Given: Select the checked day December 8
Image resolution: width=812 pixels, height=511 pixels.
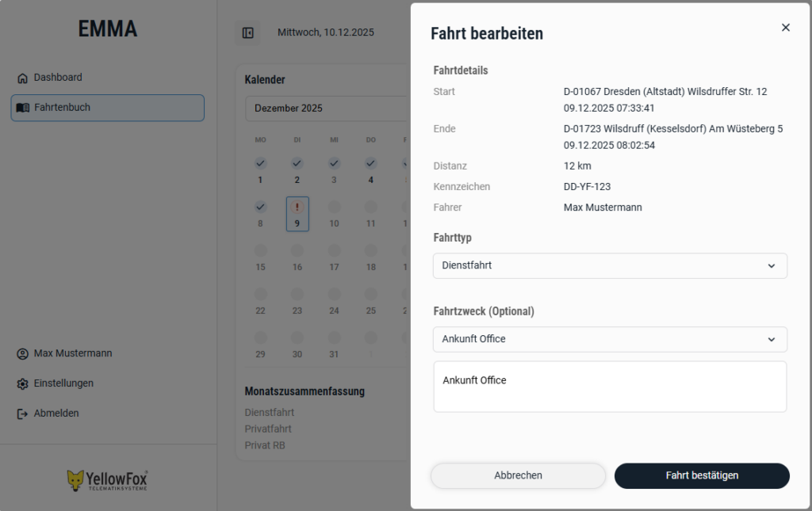Looking at the screenshot, I should (x=260, y=213).
